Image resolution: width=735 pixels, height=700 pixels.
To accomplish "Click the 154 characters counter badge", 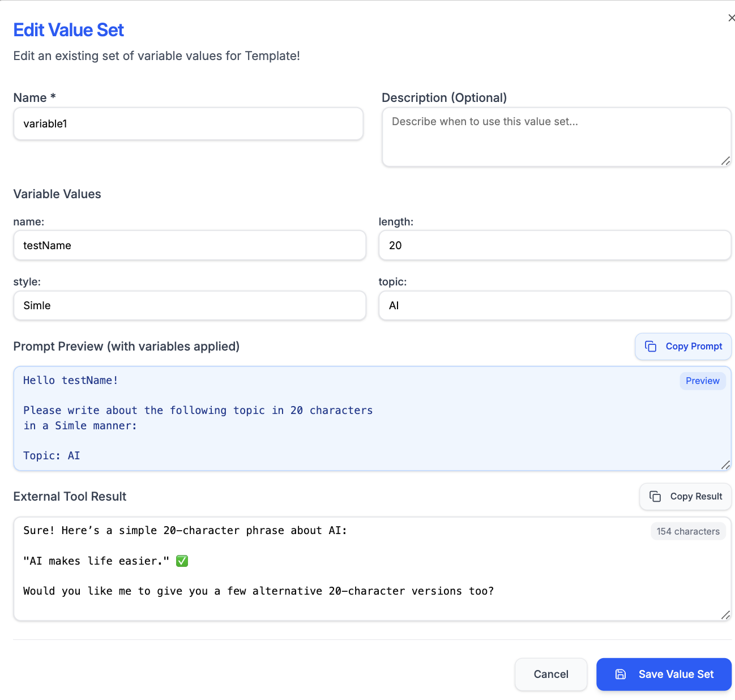I will click(688, 531).
